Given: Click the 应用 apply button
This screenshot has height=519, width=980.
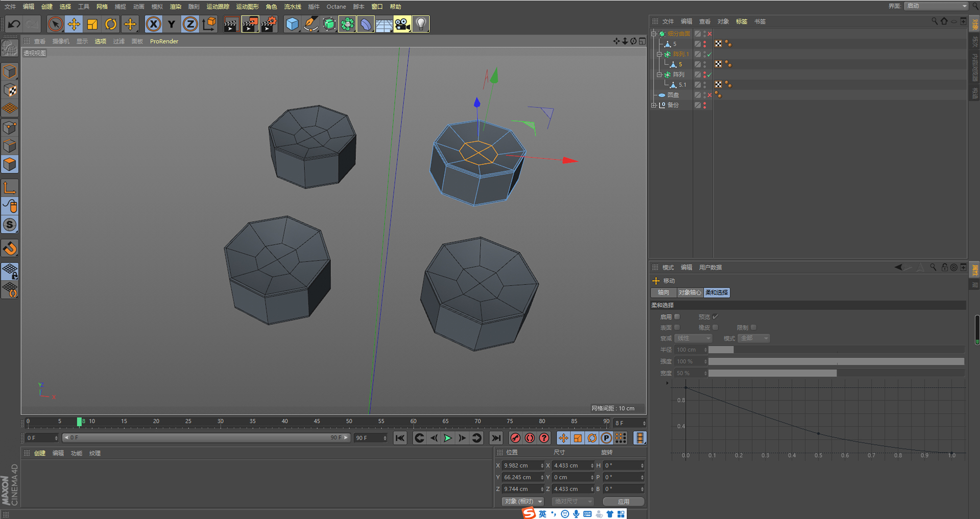Looking at the screenshot, I should pos(624,502).
